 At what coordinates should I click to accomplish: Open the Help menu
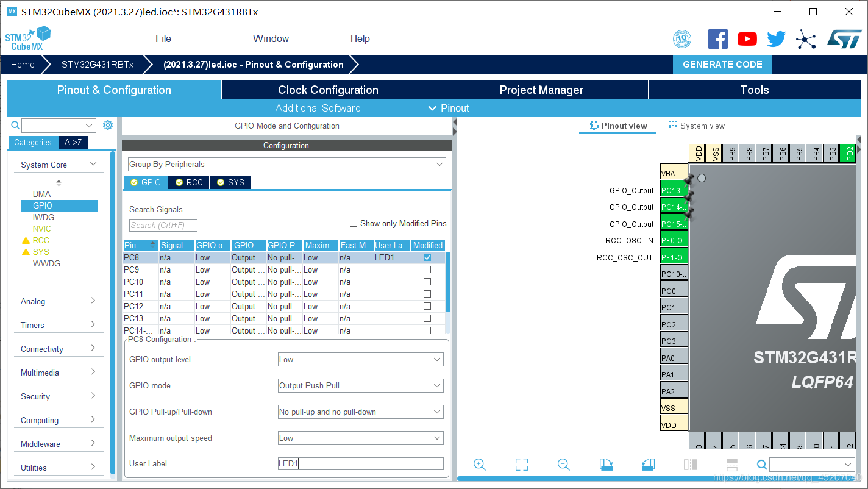coord(360,38)
